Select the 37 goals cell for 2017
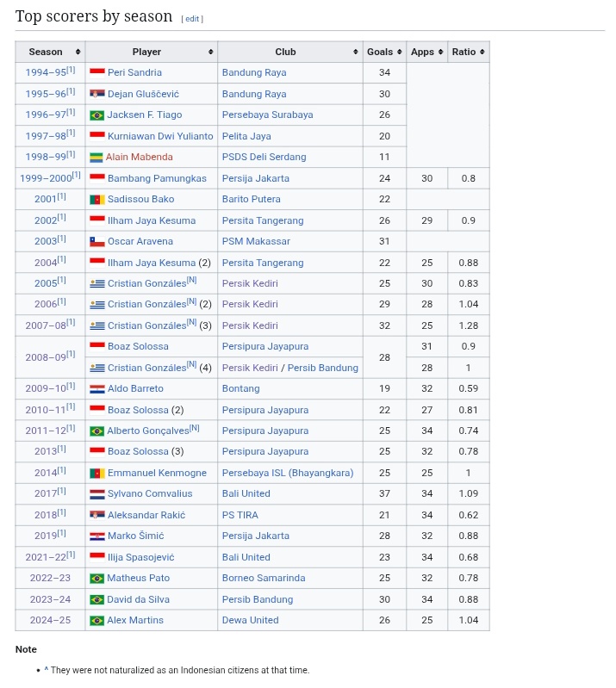Screen dimensions: 616x688 tap(384, 493)
